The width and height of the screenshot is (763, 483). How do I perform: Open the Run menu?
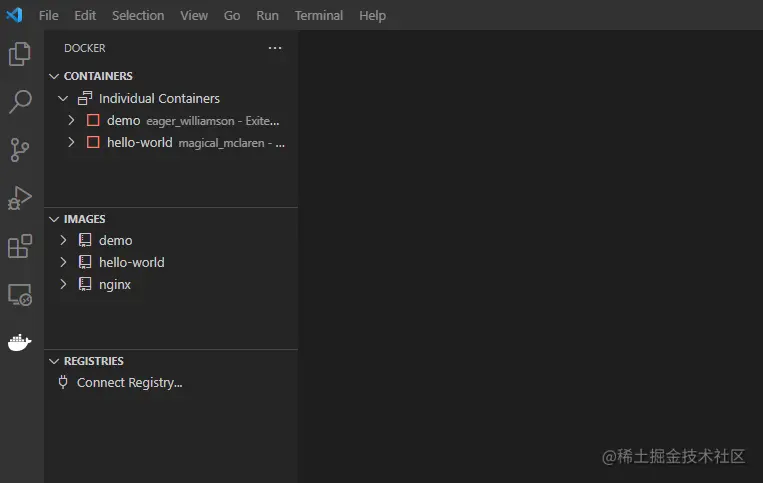tap(268, 16)
